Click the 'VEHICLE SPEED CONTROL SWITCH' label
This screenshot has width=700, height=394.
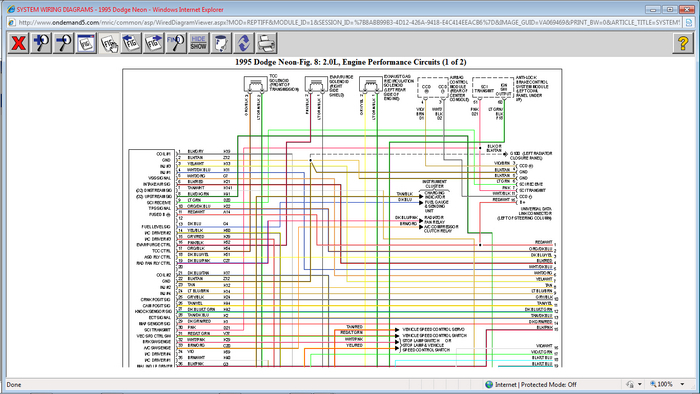tap(434, 336)
